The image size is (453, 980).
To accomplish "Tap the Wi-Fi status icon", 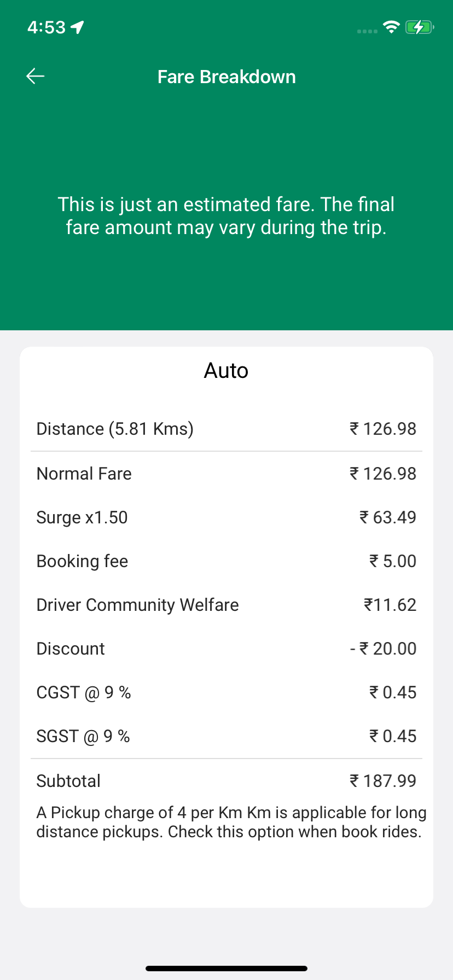I will point(391,27).
